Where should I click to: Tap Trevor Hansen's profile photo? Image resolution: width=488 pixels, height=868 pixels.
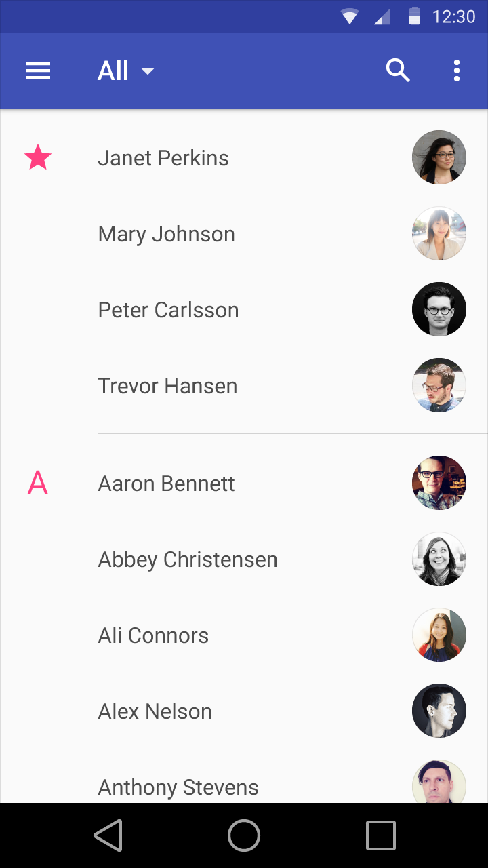click(x=439, y=385)
